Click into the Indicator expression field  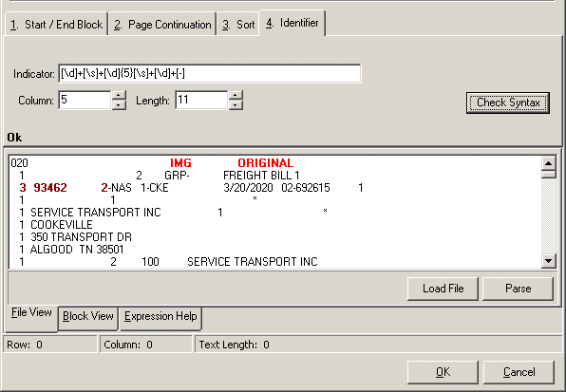(209, 74)
